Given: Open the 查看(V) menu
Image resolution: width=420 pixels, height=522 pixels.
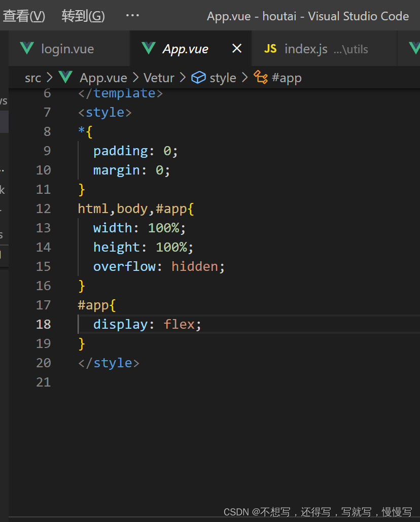Looking at the screenshot, I should pos(24,16).
